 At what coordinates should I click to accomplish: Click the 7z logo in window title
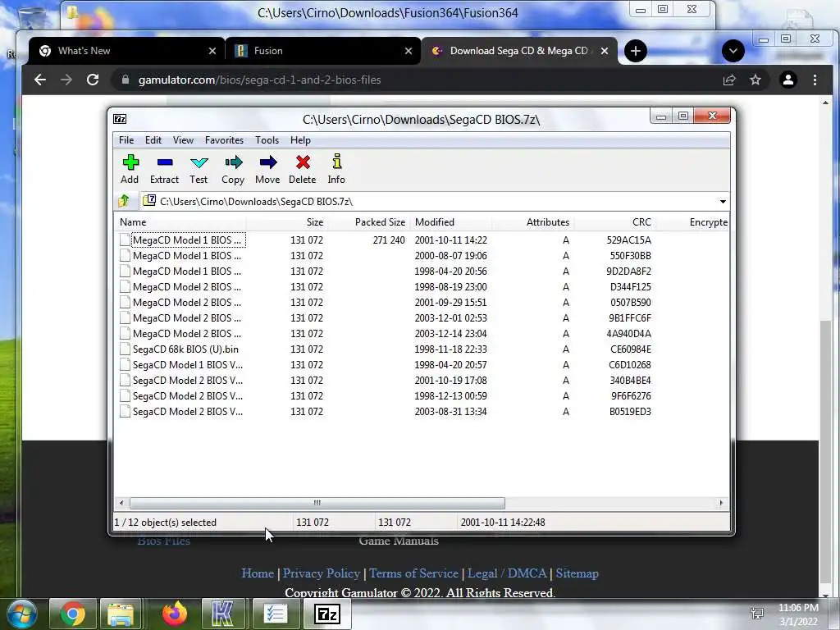click(120, 119)
